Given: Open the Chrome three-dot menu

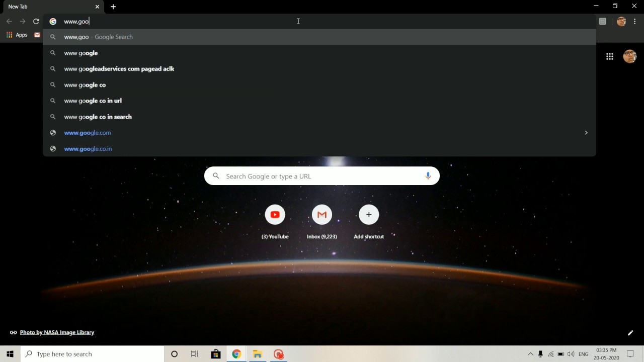Looking at the screenshot, I should 635,21.
